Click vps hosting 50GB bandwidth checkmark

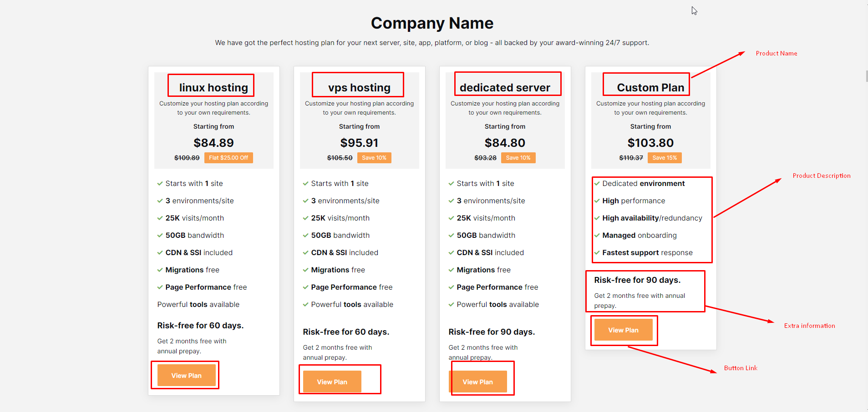click(x=305, y=235)
